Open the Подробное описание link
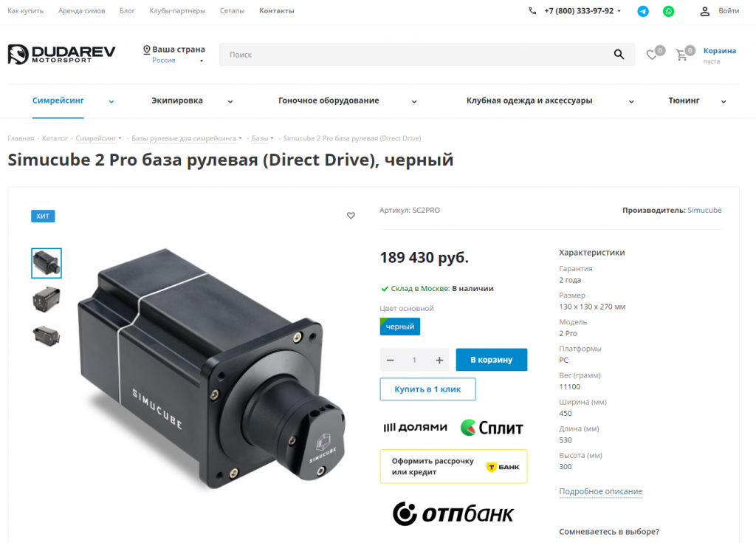 click(x=600, y=491)
